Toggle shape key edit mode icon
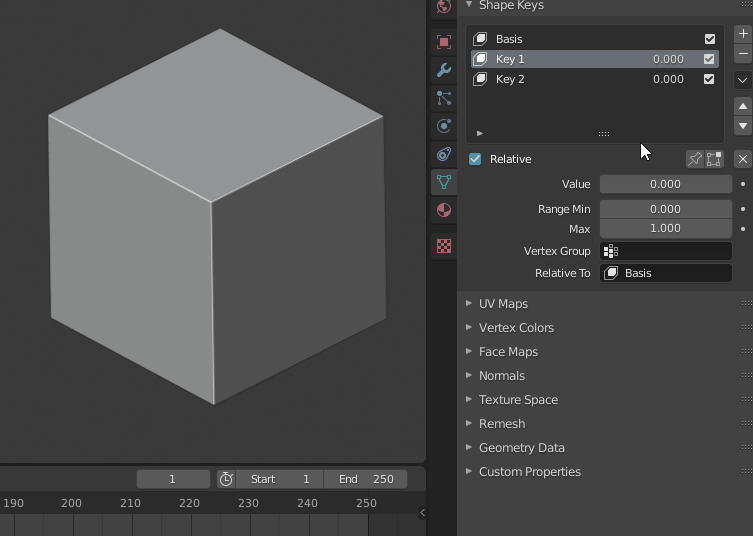753x536 pixels. point(714,159)
